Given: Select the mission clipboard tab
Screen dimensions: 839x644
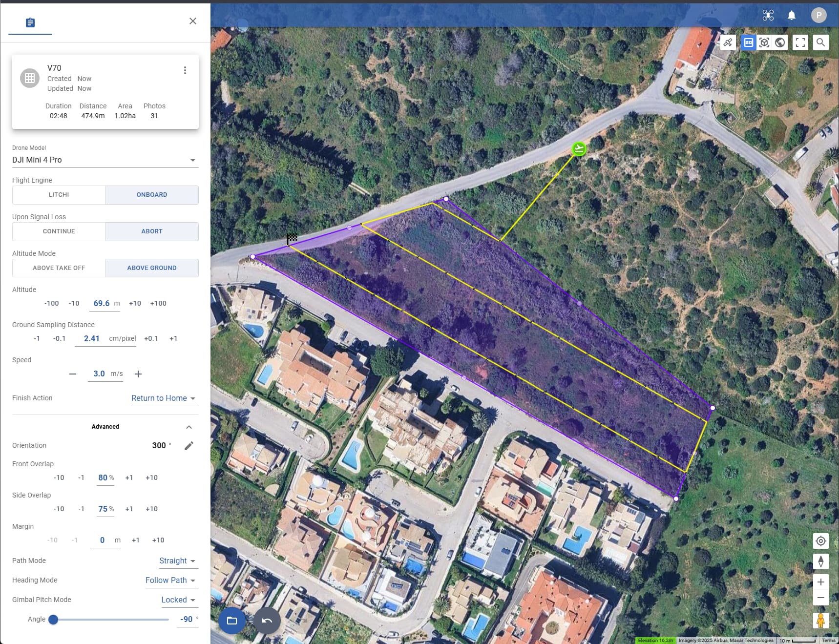Looking at the screenshot, I should pos(30,22).
